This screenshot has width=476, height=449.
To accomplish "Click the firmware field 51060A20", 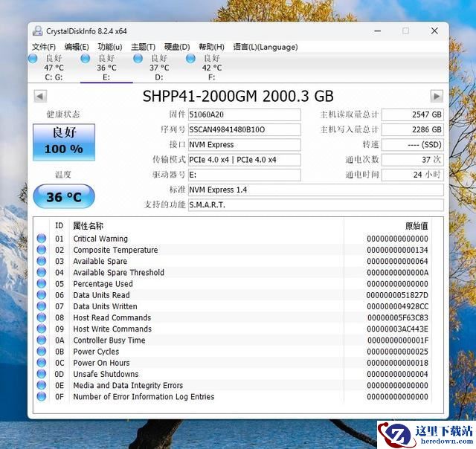I will (x=245, y=114).
